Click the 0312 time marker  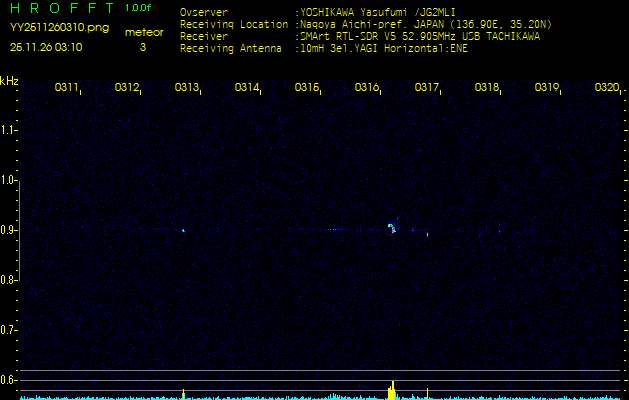[126, 87]
